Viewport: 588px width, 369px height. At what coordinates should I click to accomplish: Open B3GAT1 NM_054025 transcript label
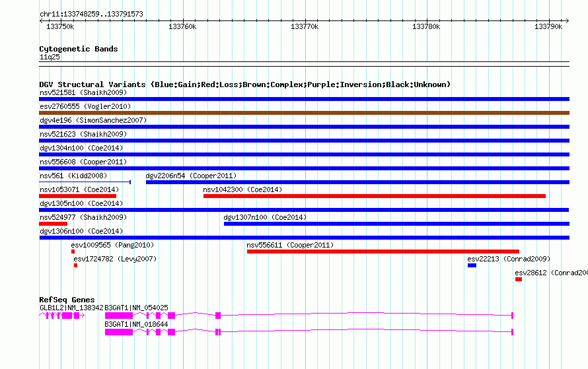click(x=136, y=308)
